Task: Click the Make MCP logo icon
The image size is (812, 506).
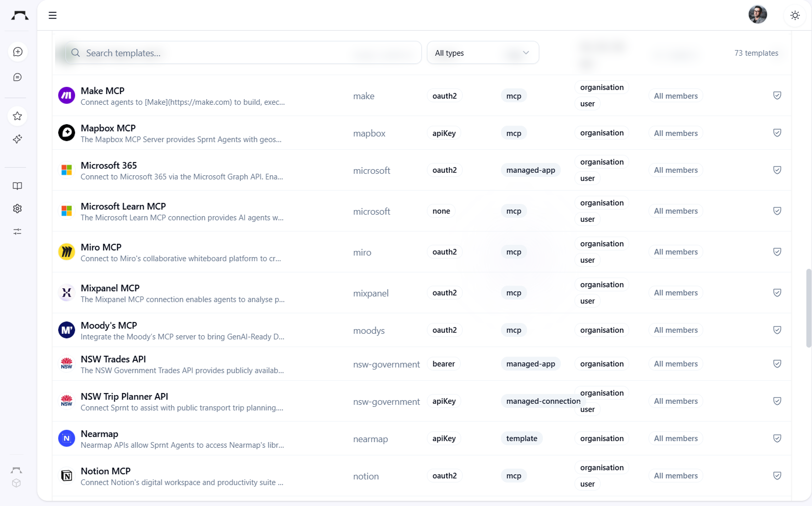Action: tap(66, 96)
